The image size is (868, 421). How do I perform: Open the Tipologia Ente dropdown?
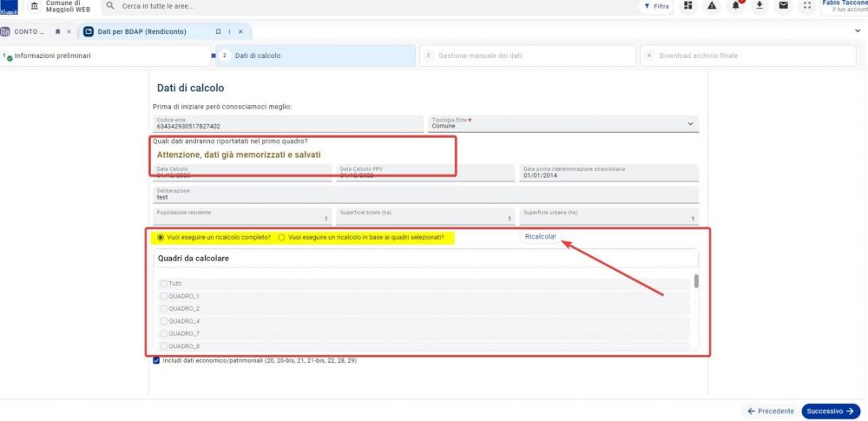pyautogui.click(x=563, y=123)
